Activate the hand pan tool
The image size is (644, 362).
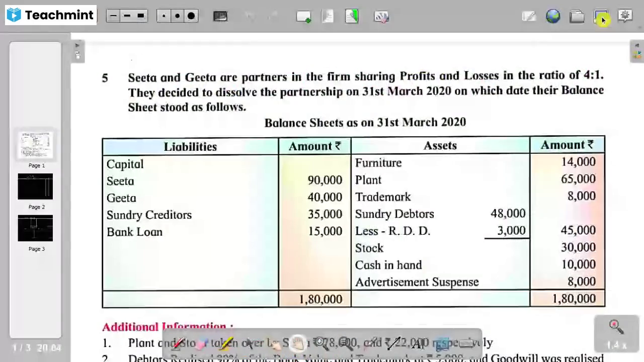(x=297, y=342)
